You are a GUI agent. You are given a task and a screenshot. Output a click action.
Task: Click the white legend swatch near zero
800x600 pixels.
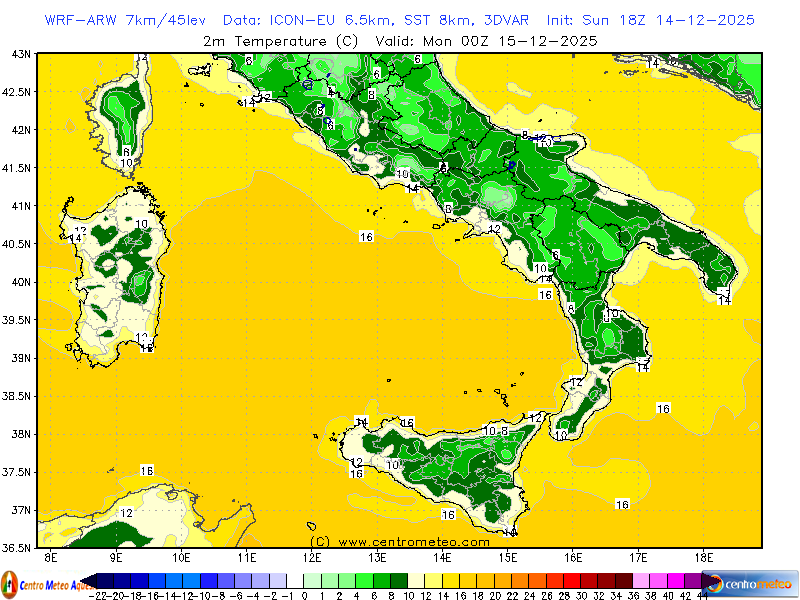pos(294,581)
